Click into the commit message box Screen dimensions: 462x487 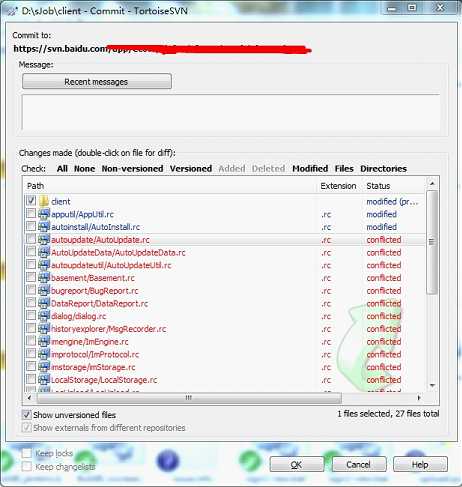click(x=231, y=112)
